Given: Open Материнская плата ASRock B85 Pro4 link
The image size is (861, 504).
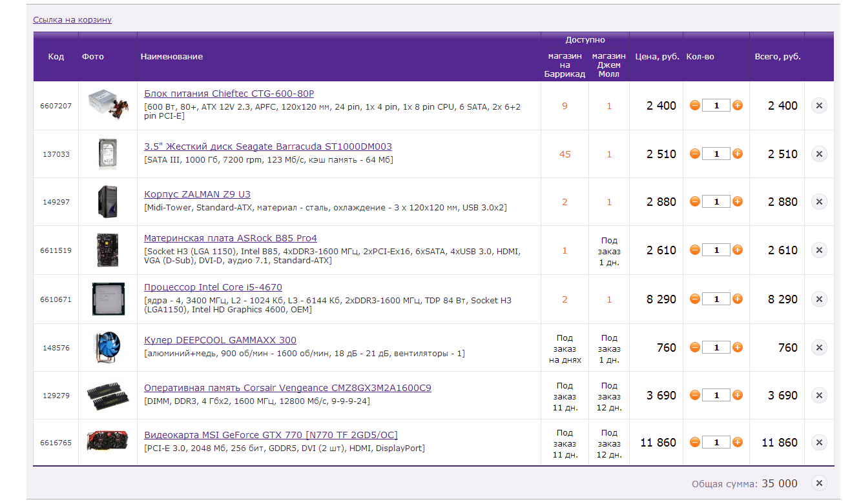Looking at the screenshot, I should tap(231, 238).
